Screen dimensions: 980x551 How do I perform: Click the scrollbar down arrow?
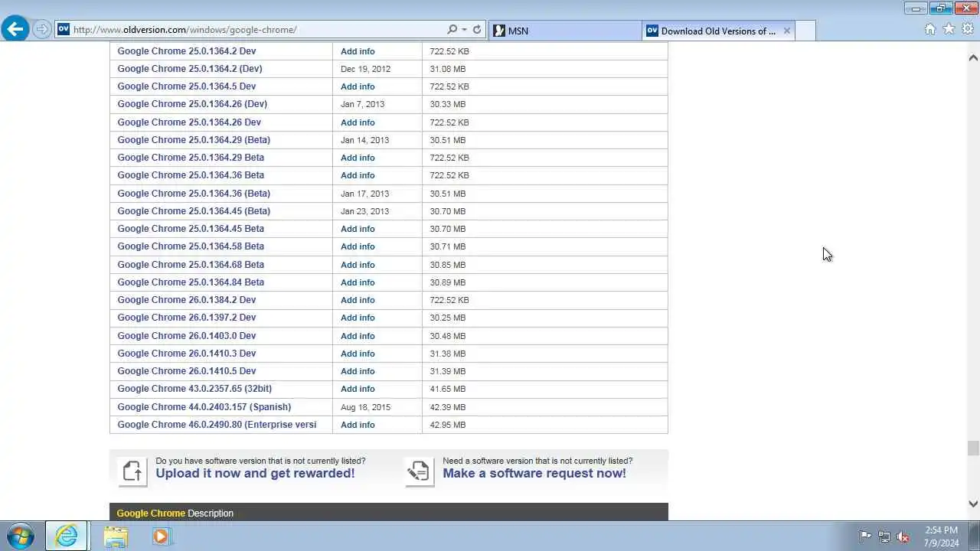pos(973,504)
